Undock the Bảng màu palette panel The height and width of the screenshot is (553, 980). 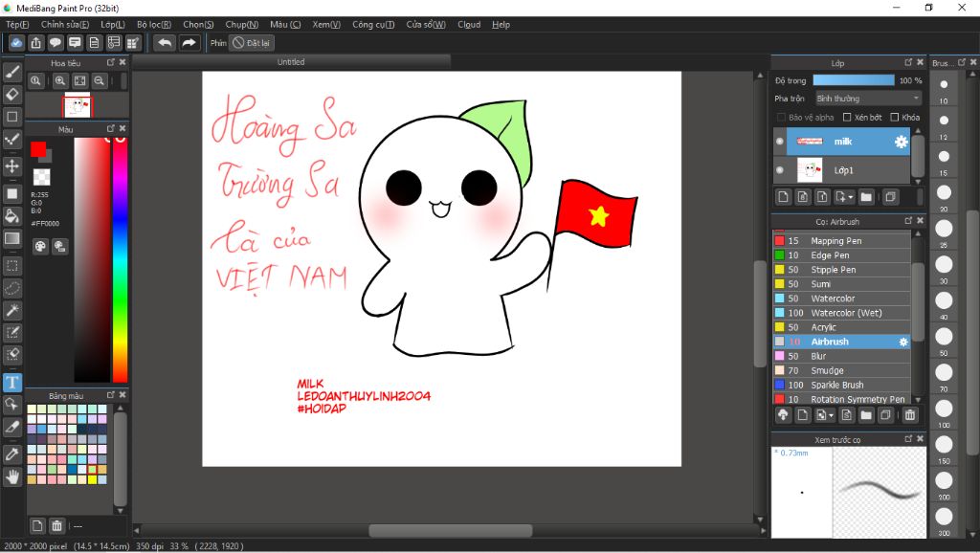tap(111, 395)
